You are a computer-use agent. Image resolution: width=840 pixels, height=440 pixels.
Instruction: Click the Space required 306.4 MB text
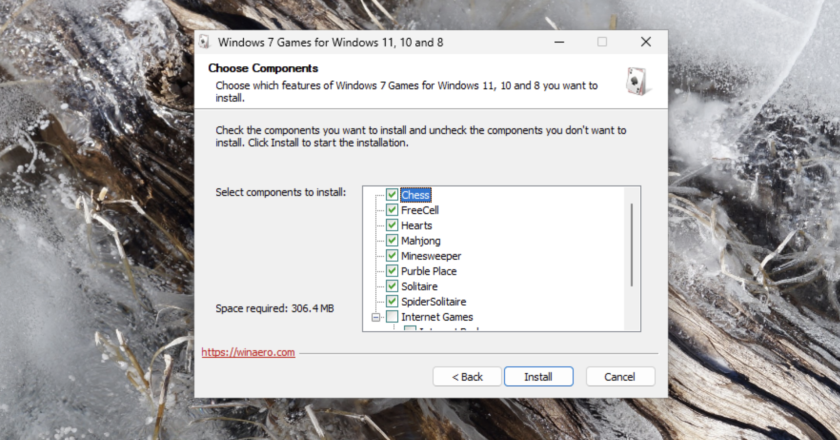click(x=274, y=308)
